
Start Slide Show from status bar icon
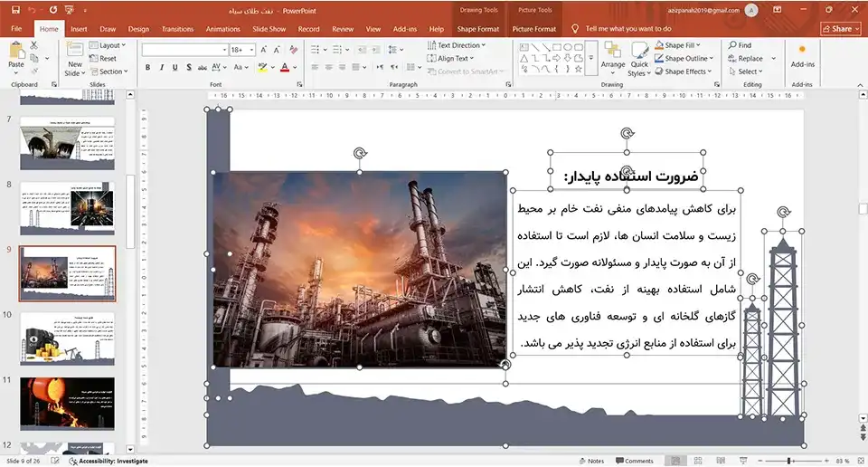point(743,461)
